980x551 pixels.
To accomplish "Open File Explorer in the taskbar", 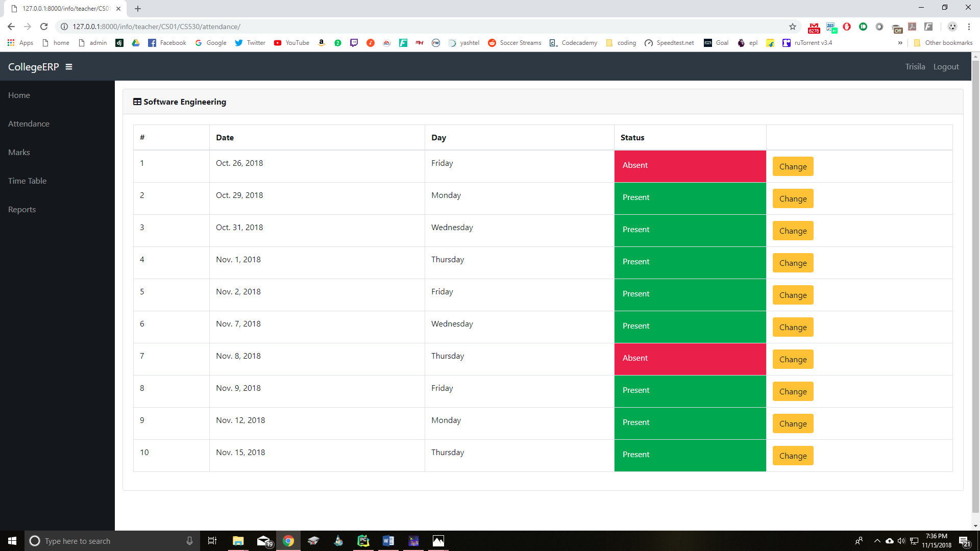I will [x=238, y=541].
